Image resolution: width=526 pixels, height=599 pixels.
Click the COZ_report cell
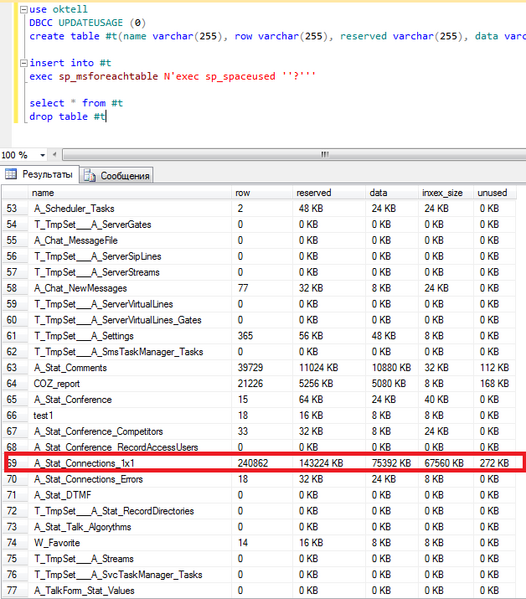130,384
